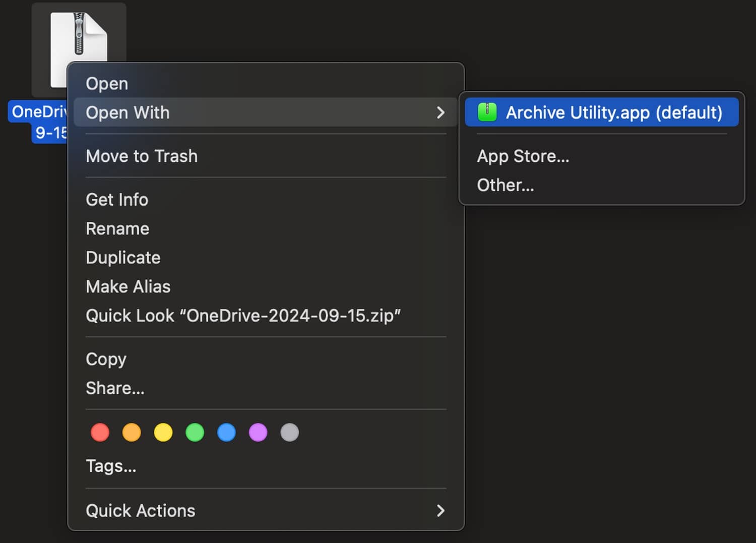The image size is (756, 543).
Task: Choose Rename in the context menu
Action: (x=117, y=229)
